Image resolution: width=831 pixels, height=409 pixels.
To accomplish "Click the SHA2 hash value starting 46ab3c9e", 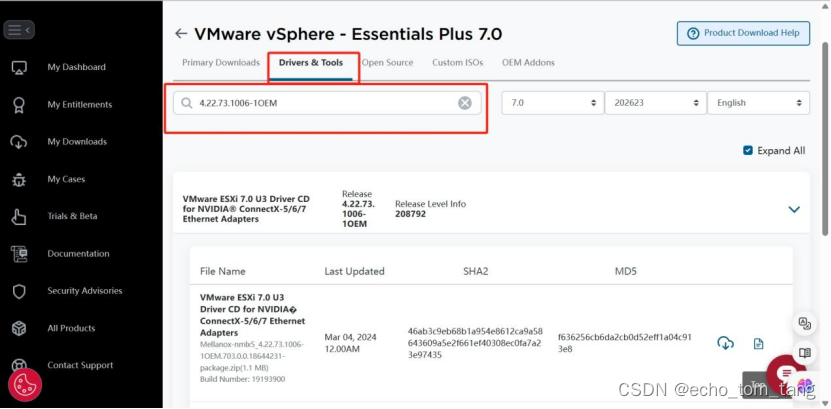I will tap(475, 343).
